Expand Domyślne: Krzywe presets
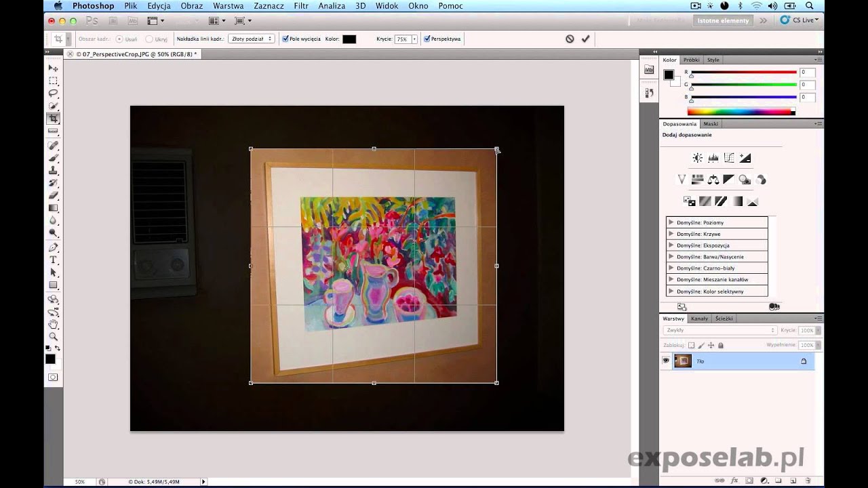The height and width of the screenshot is (488, 868). point(671,234)
